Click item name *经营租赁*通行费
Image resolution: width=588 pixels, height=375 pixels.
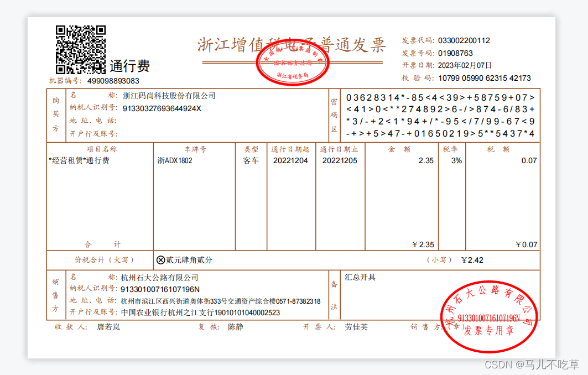pyautogui.click(x=79, y=161)
